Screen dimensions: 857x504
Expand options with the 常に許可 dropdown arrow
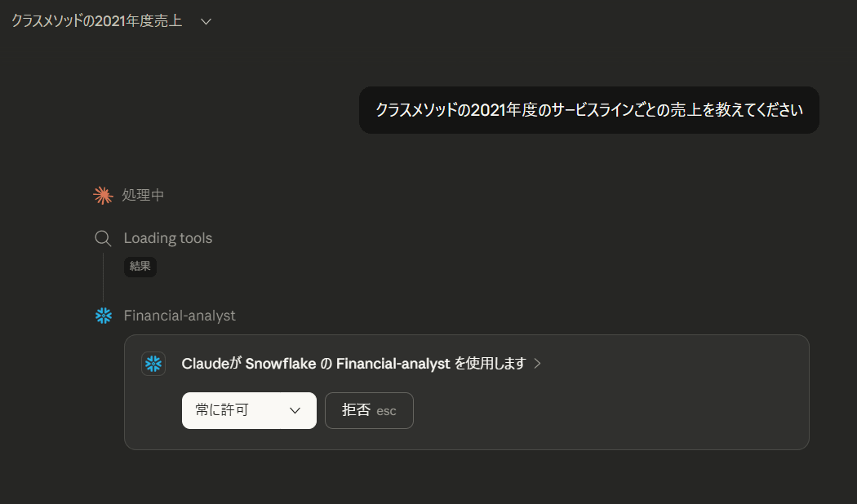click(295, 410)
